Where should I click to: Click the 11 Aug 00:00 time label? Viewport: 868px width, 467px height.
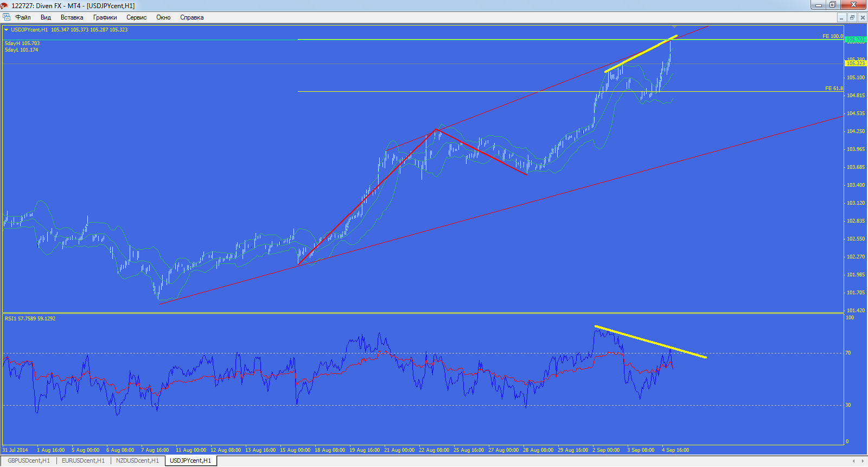coord(191,450)
